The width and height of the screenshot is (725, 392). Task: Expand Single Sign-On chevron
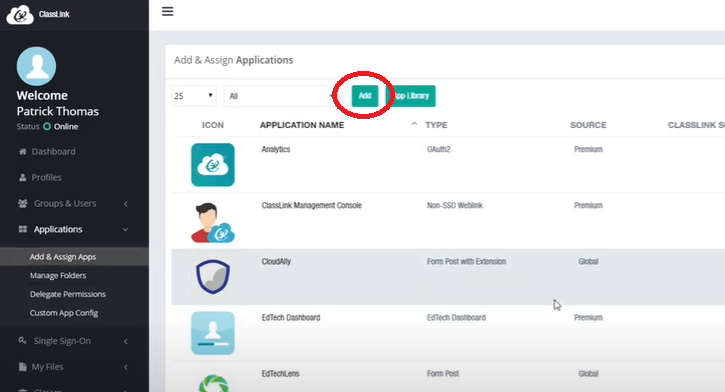pyautogui.click(x=126, y=341)
